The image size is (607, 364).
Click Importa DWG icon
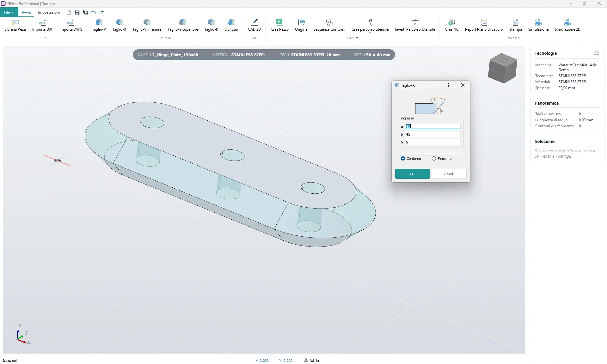point(71,22)
